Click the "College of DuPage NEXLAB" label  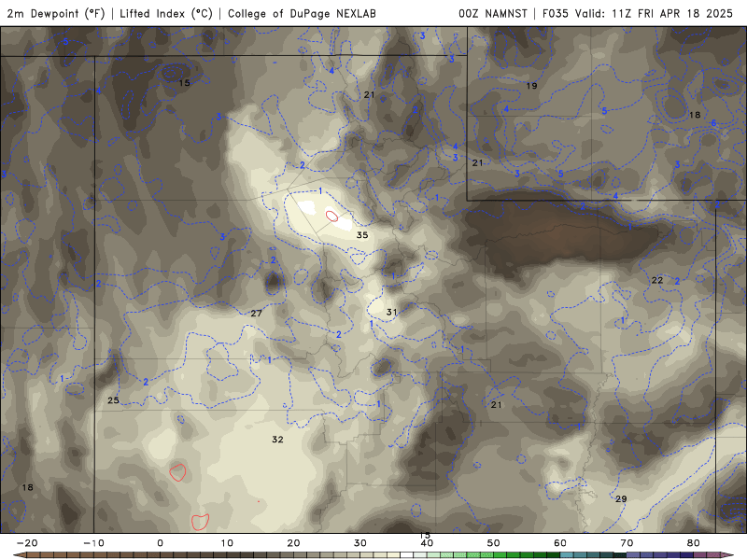tap(302, 13)
